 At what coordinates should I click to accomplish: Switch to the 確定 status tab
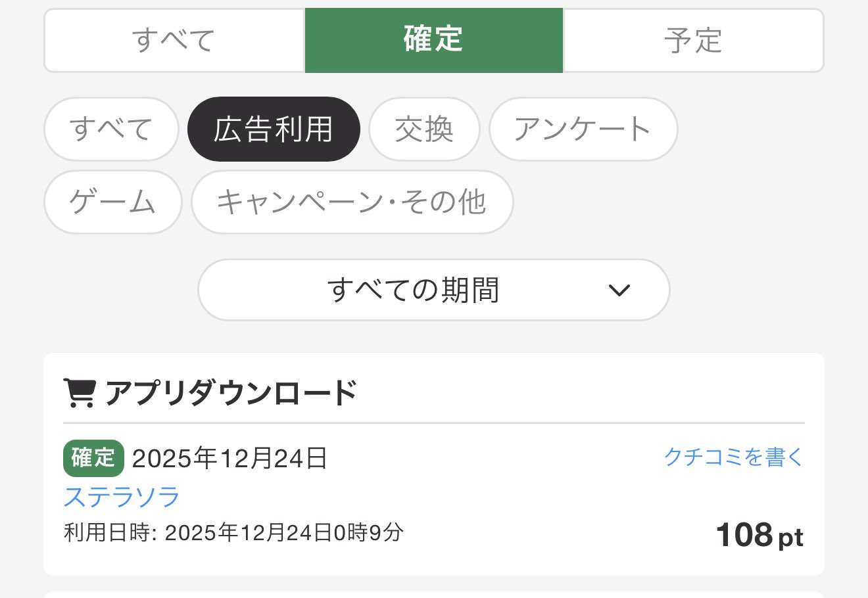pos(433,40)
